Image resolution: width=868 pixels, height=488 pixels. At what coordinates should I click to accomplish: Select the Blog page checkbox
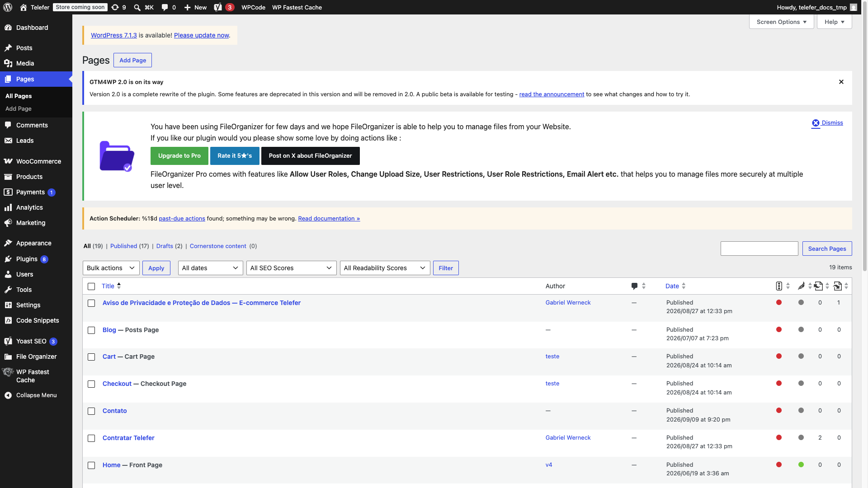coord(91,330)
